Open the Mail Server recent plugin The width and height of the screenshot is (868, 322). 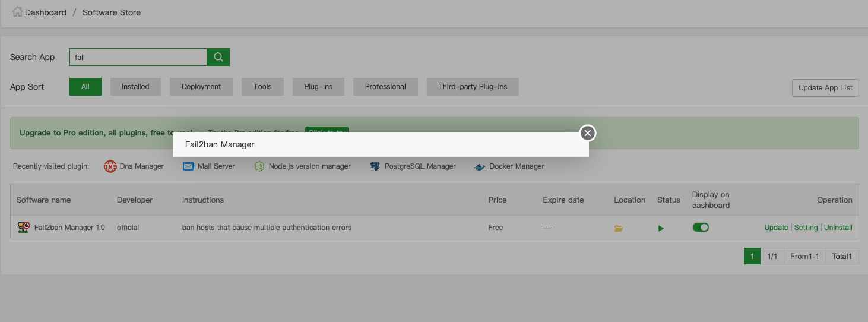216,166
